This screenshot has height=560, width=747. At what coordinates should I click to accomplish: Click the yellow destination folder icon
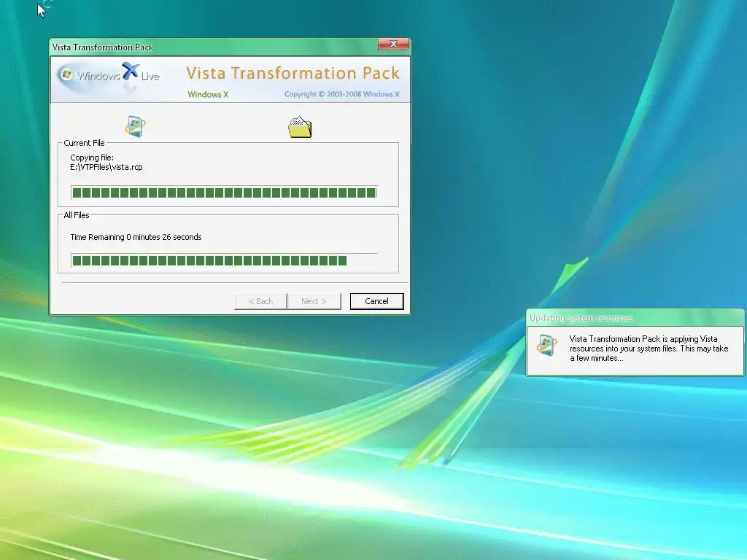click(x=300, y=127)
